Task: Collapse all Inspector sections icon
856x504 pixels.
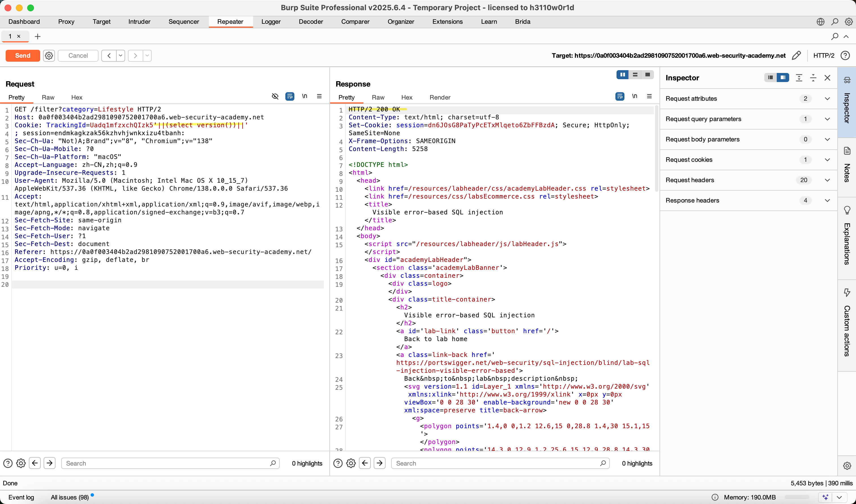Action: [x=813, y=78]
